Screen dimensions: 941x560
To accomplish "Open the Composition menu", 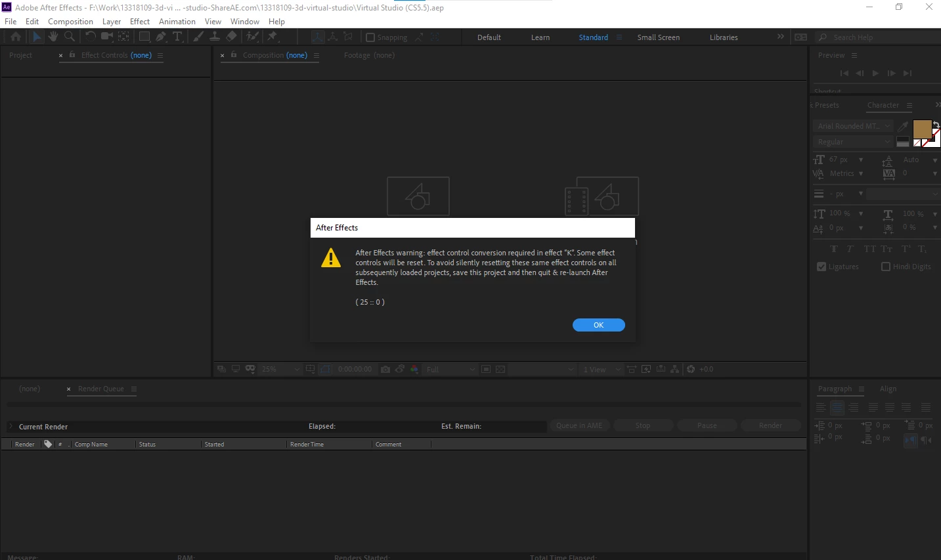I will (70, 21).
